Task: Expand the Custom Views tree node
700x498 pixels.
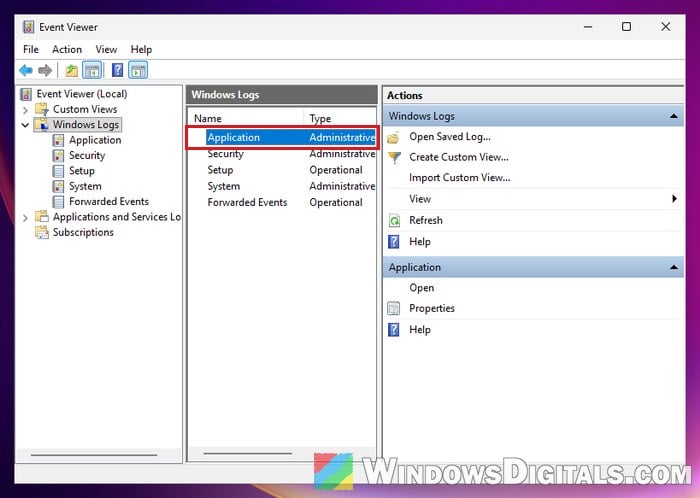Action: (25, 110)
